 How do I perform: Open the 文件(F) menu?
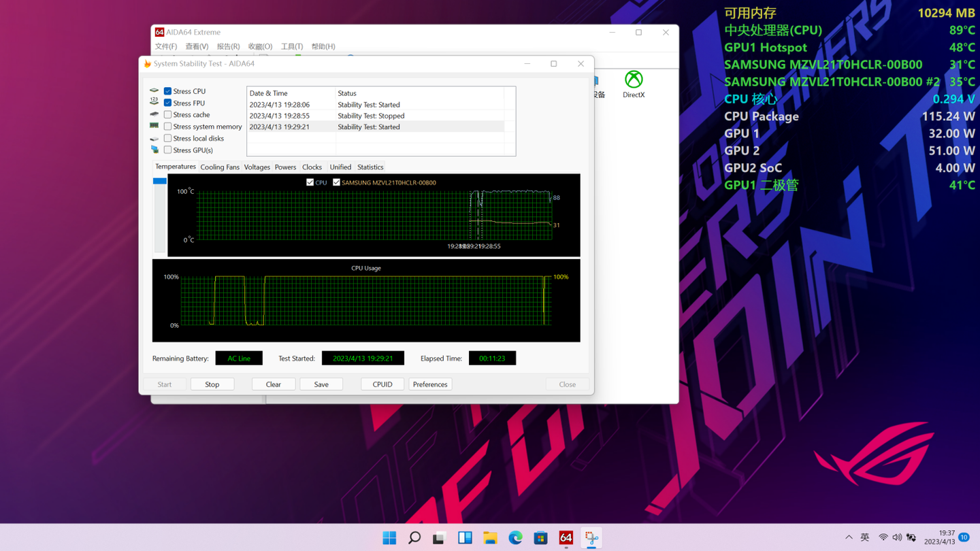pos(166,46)
